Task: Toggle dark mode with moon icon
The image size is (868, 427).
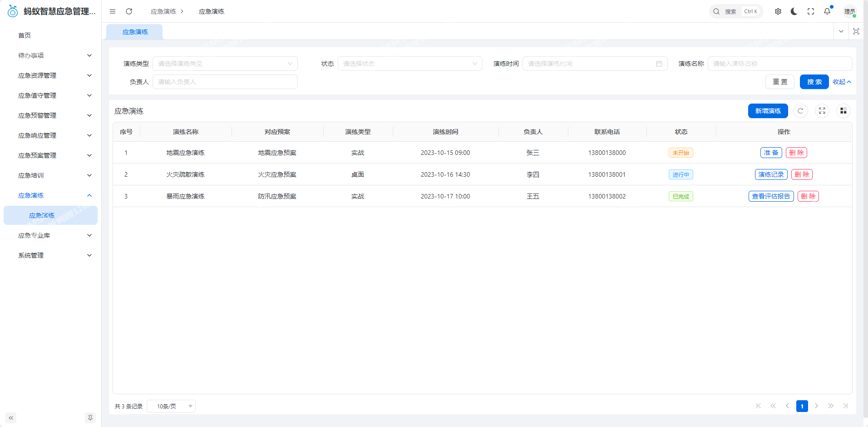Action: 794,11
